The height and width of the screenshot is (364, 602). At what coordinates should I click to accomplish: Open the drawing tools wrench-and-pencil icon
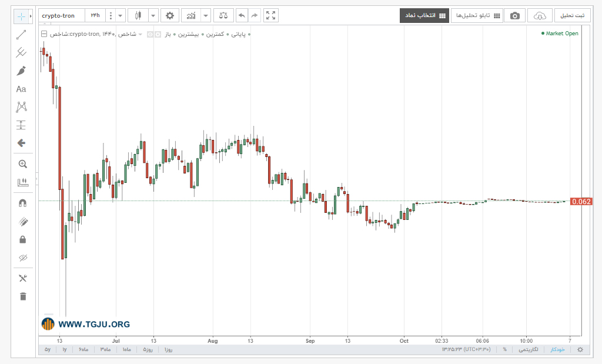click(x=23, y=278)
